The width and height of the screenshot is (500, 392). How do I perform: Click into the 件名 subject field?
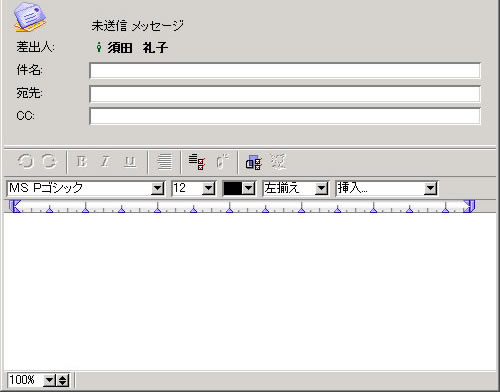pyautogui.click(x=285, y=71)
